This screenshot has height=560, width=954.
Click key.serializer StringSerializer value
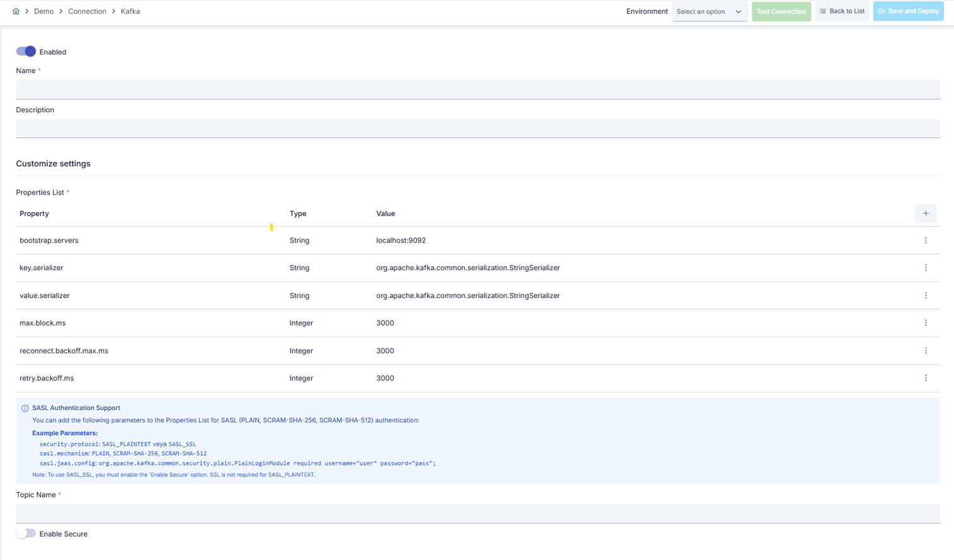[x=468, y=268]
